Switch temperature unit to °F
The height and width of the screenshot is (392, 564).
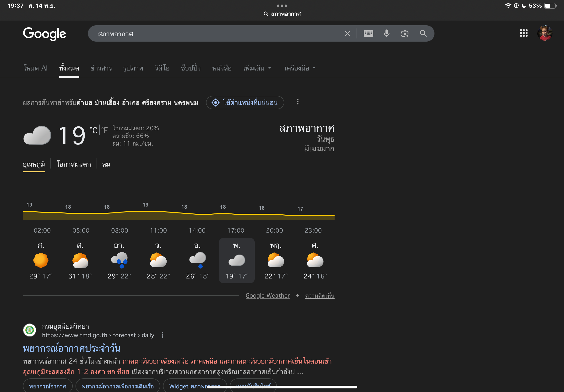click(105, 131)
